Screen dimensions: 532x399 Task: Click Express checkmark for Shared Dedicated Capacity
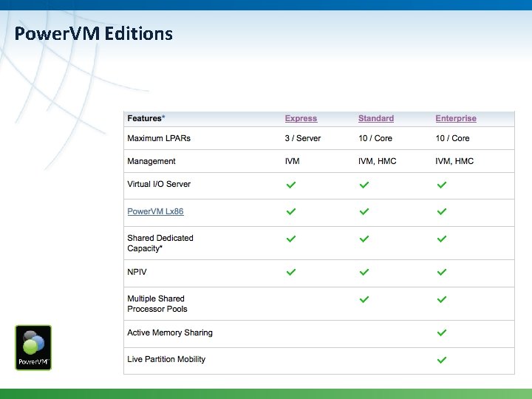291,239
